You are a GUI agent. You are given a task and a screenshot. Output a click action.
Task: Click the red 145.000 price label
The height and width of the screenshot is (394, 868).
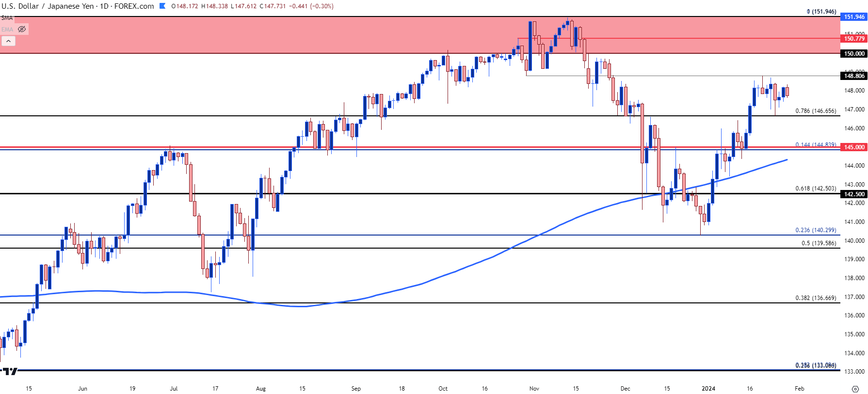[x=854, y=147]
